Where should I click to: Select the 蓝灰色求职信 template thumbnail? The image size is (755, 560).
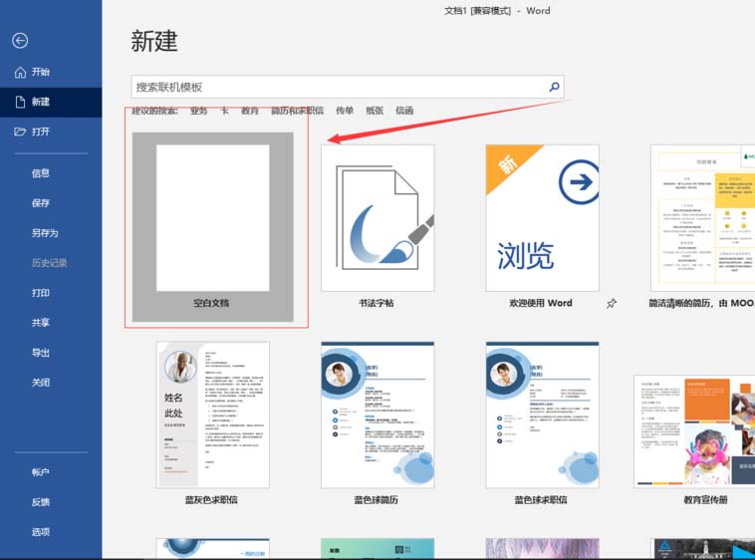(x=213, y=415)
